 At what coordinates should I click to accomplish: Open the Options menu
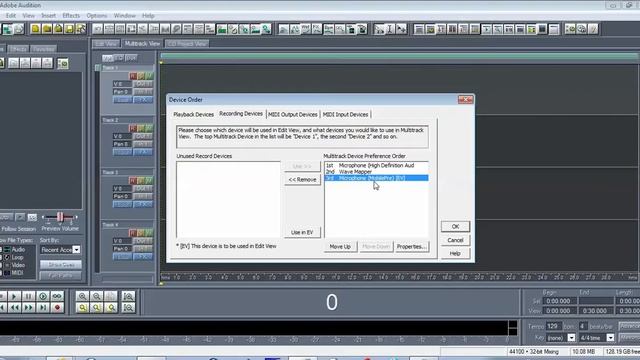click(x=97, y=16)
